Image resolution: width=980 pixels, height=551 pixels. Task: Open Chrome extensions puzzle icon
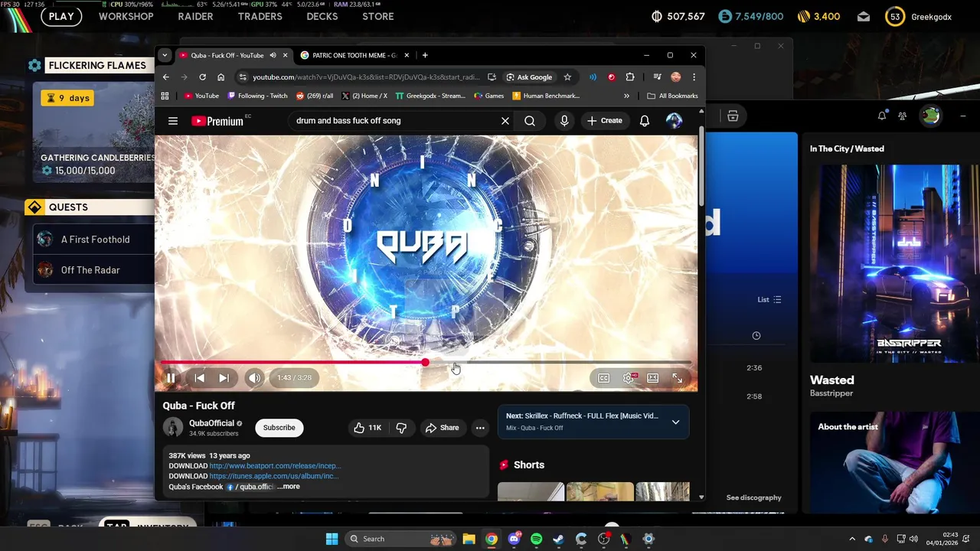coord(630,77)
